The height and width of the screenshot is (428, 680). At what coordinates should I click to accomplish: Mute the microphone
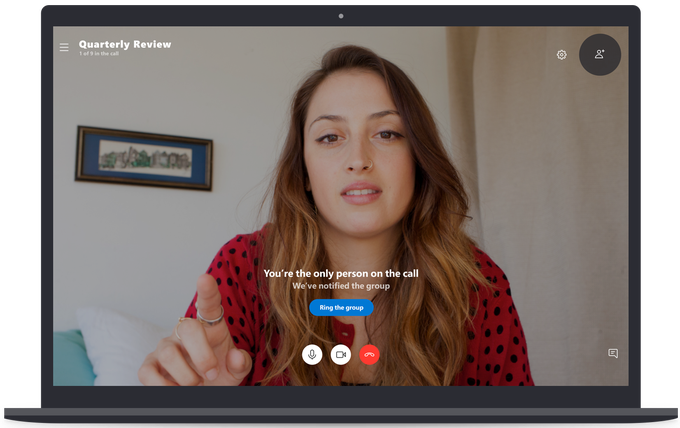tap(312, 354)
